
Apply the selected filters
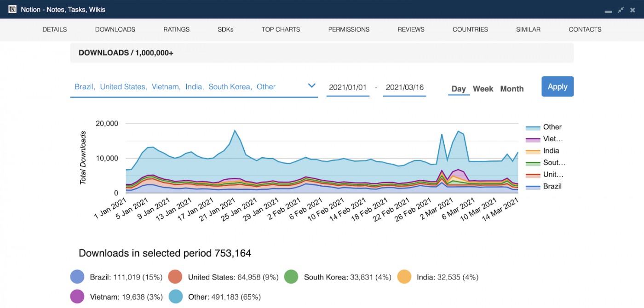click(558, 86)
